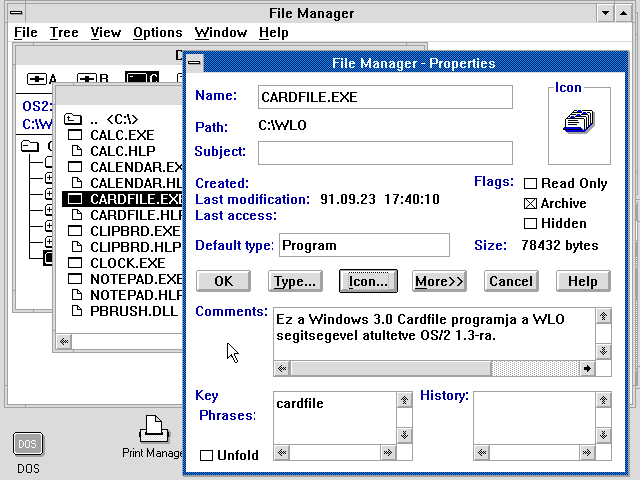Click the Icon... button

[368, 281]
